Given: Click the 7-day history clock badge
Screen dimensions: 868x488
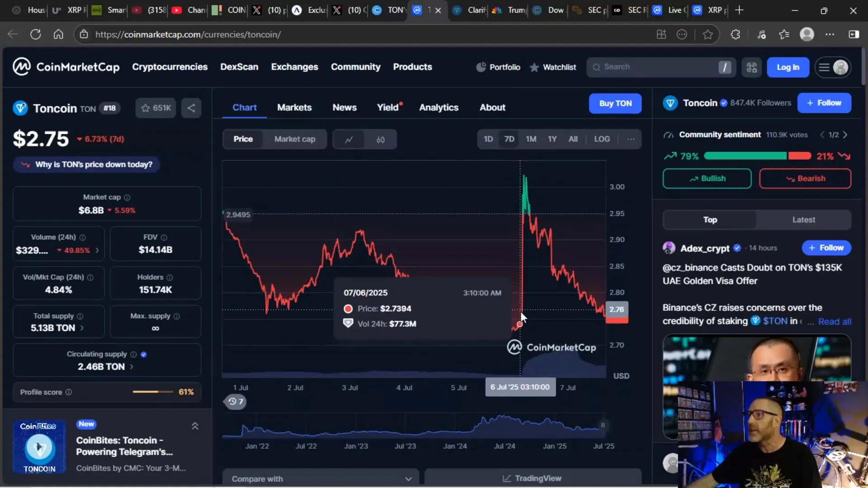Looking at the screenshot, I should click(236, 401).
